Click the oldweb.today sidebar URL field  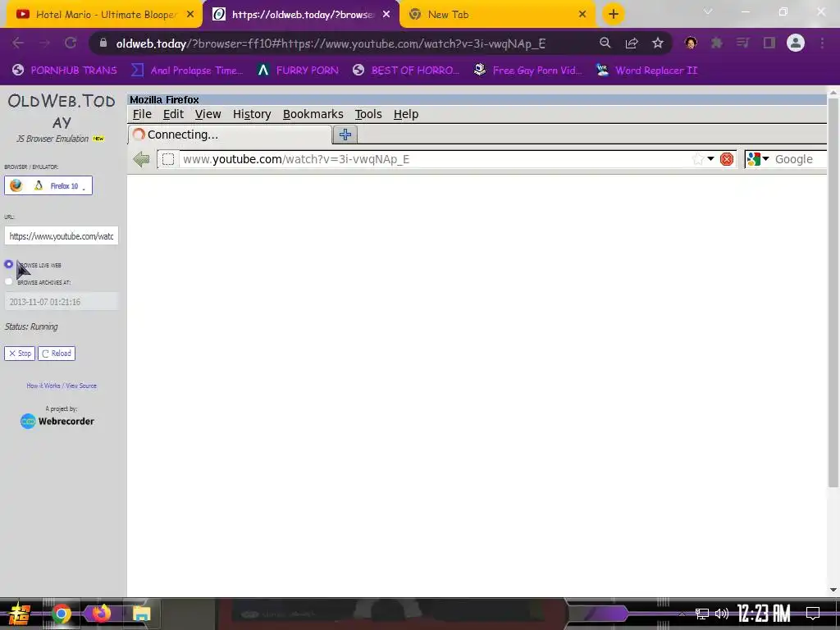61,235
